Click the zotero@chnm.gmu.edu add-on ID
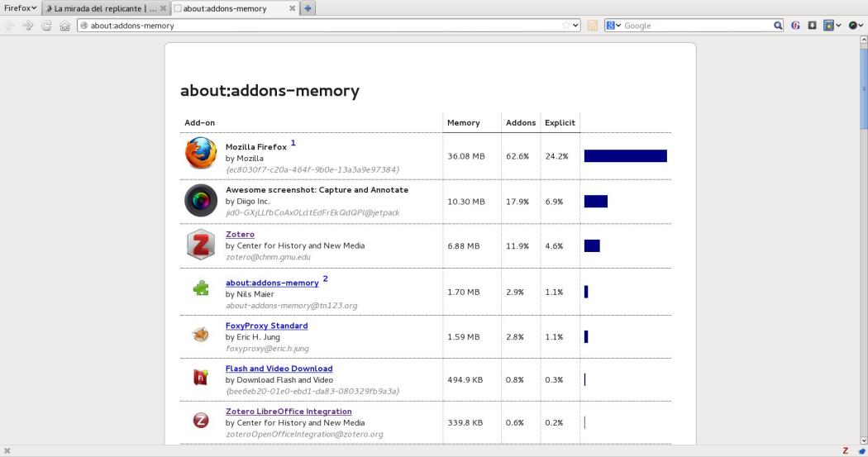868x457 pixels. (268, 257)
